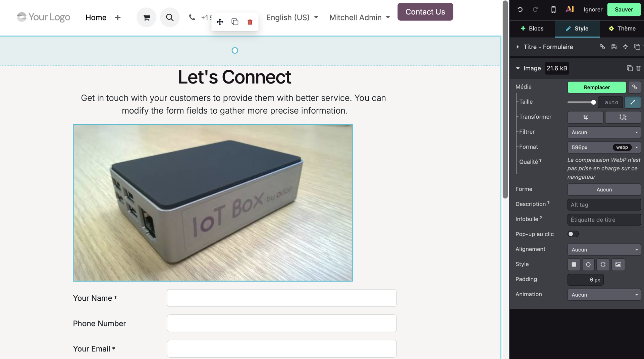Undo the last editor change
Screen dimensions: 644x359
click(x=520, y=9)
